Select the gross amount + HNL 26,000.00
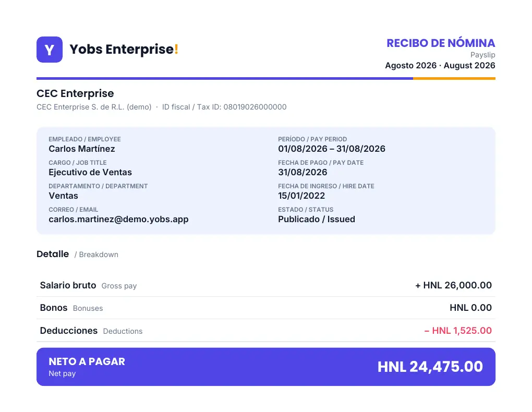This screenshot has height=412, width=532. point(453,285)
